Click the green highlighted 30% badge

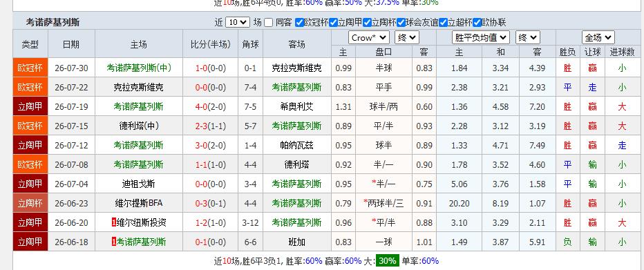pyautogui.click(x=388, y=260)
